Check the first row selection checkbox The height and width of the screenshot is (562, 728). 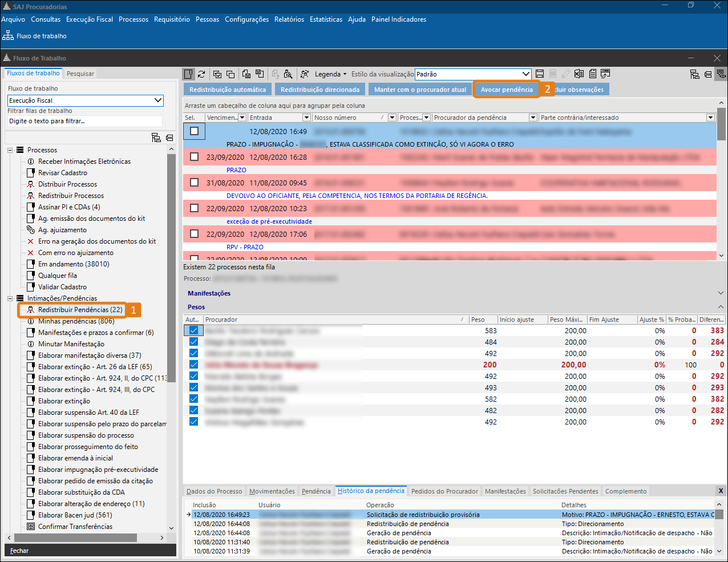[x=195, y=131]
